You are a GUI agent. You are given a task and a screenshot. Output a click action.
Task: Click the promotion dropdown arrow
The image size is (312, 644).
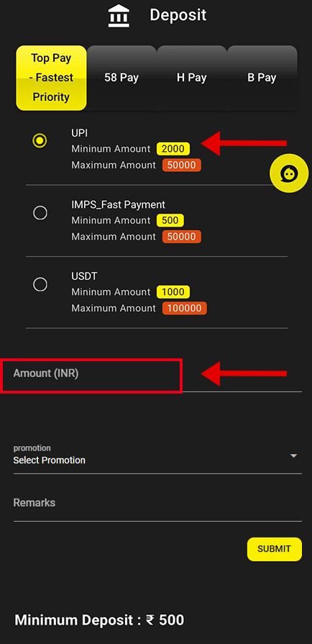[293, 456]
